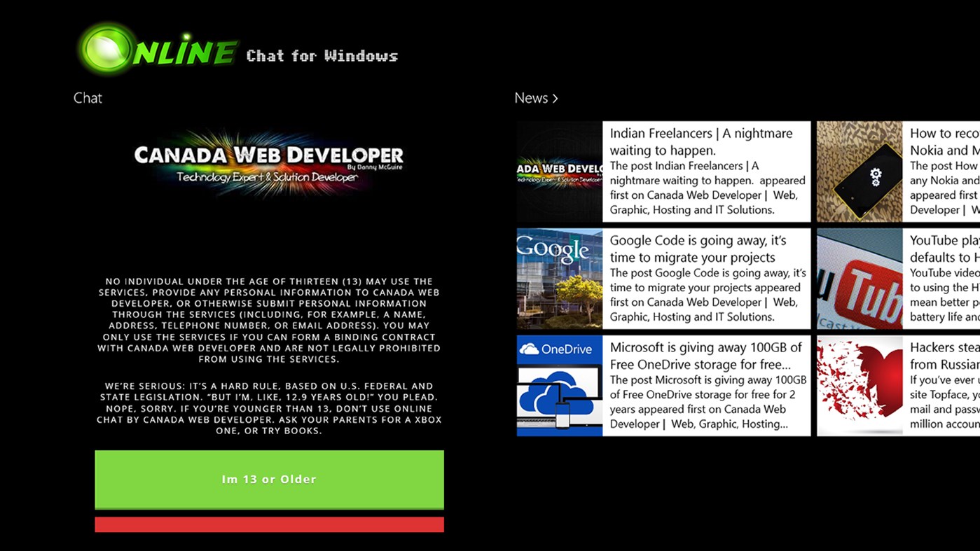Switch to the Chat section
980x551 pixels.
[87, 98]
